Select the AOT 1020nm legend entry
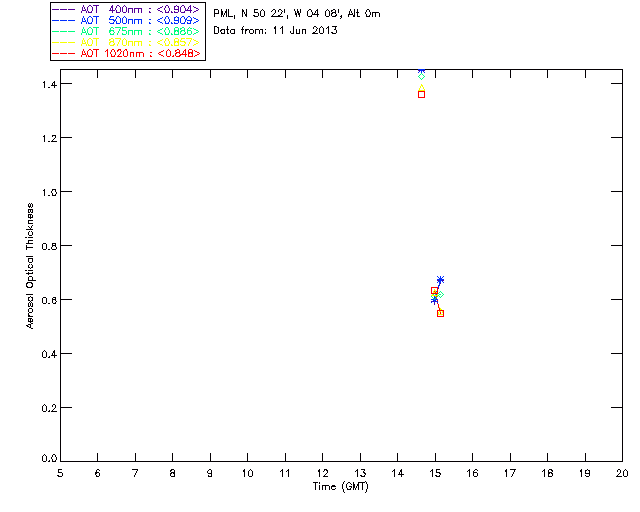The height and width of the screenshot is (512, 640). tap(126, 53)
